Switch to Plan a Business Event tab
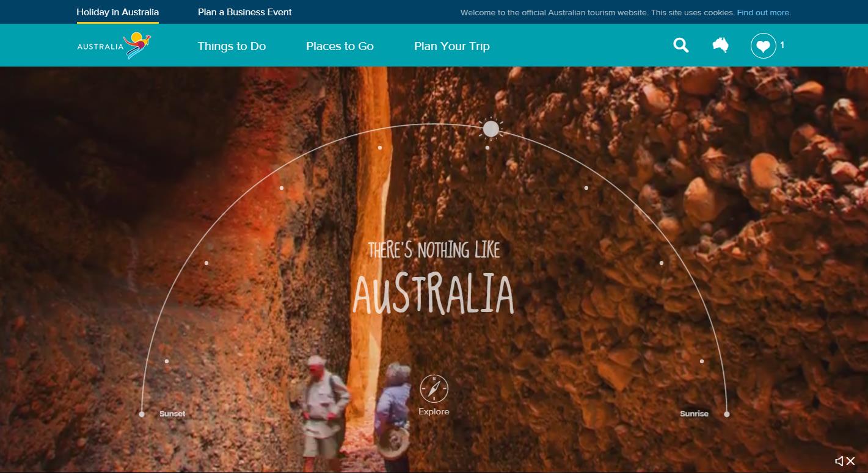The image size is (868, 473). [x=245, y=12]
